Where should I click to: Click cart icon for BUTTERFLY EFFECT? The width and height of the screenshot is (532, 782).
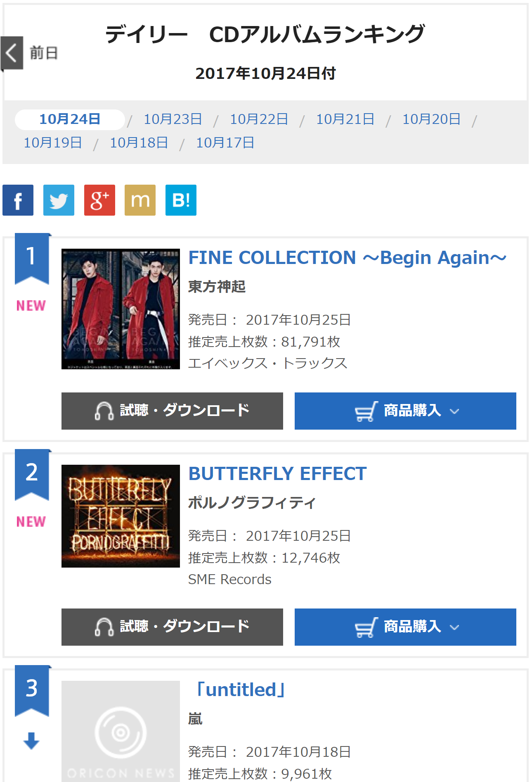pyautogui.click(x=366, y=627)
